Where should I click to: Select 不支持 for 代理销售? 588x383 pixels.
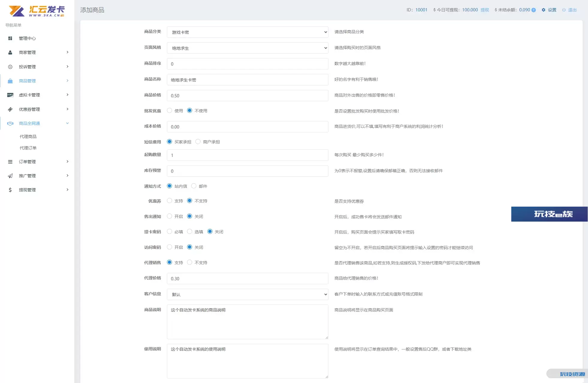pos(190,262)
